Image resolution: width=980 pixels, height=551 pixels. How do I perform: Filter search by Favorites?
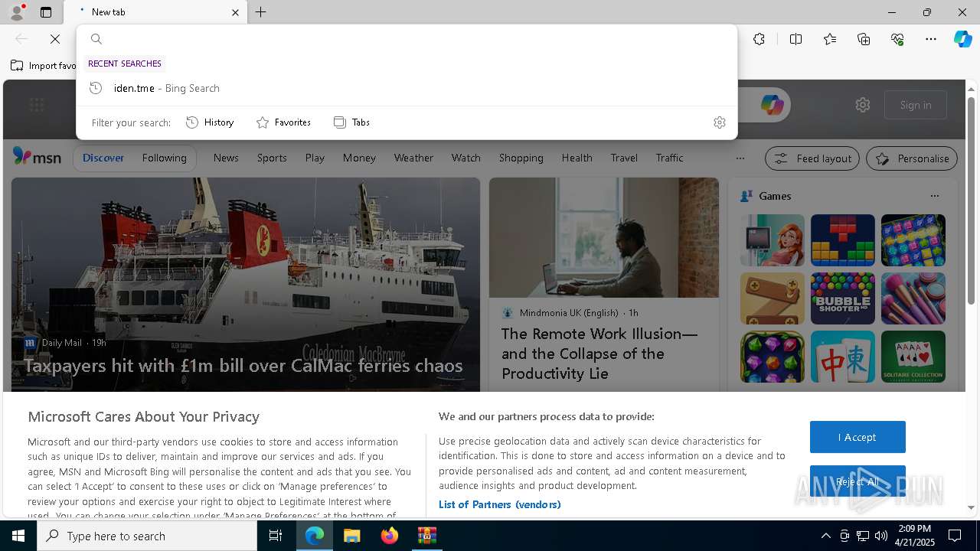tap(283, 122)
